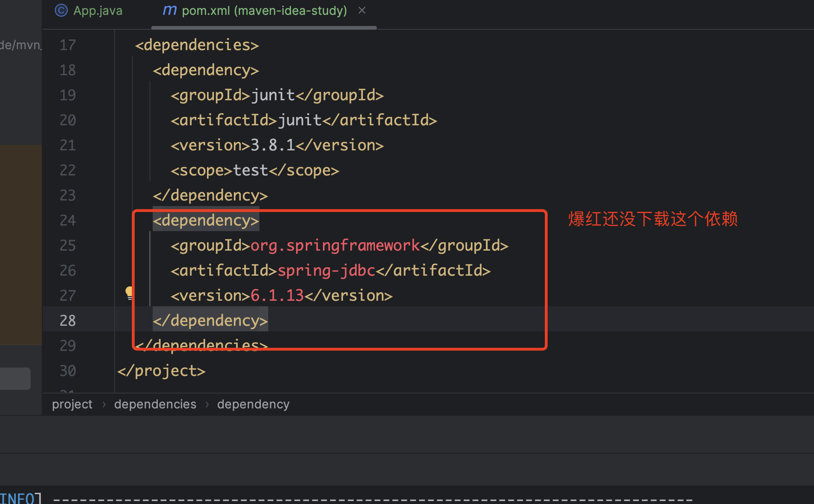
Task: Click the 'project' breadcrumb
Action: [x=72, y=404]
